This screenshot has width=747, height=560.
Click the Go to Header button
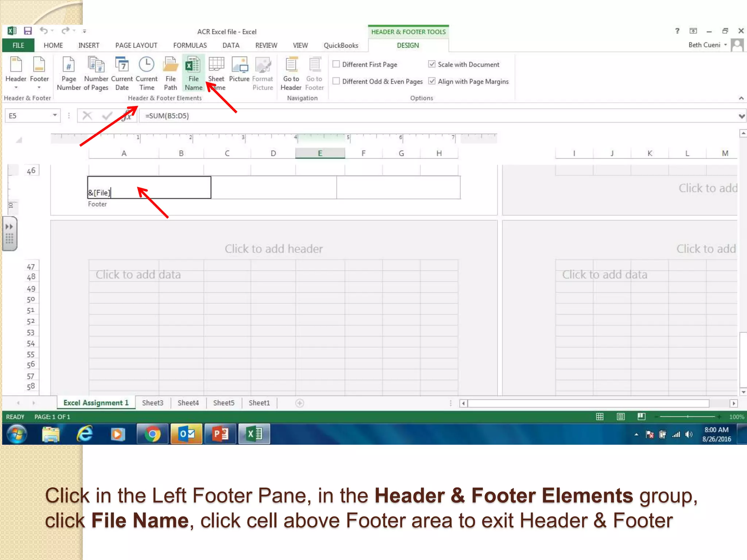[x=291, y=73]
